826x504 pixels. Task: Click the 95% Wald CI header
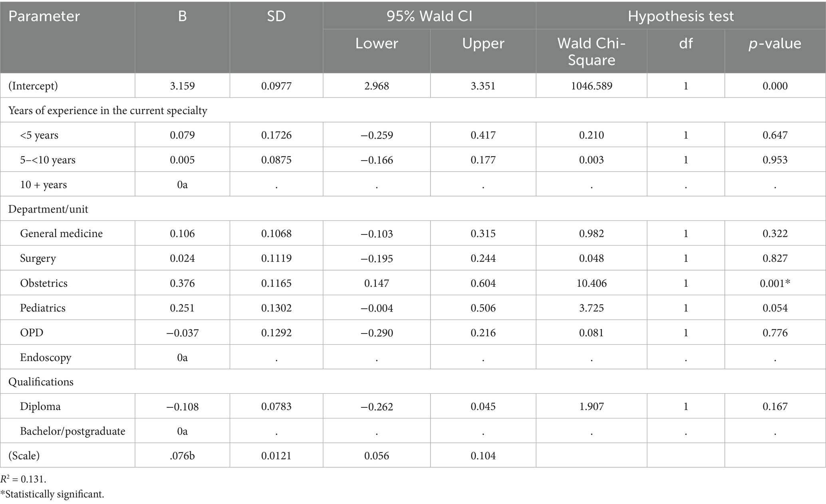[429, 16]
